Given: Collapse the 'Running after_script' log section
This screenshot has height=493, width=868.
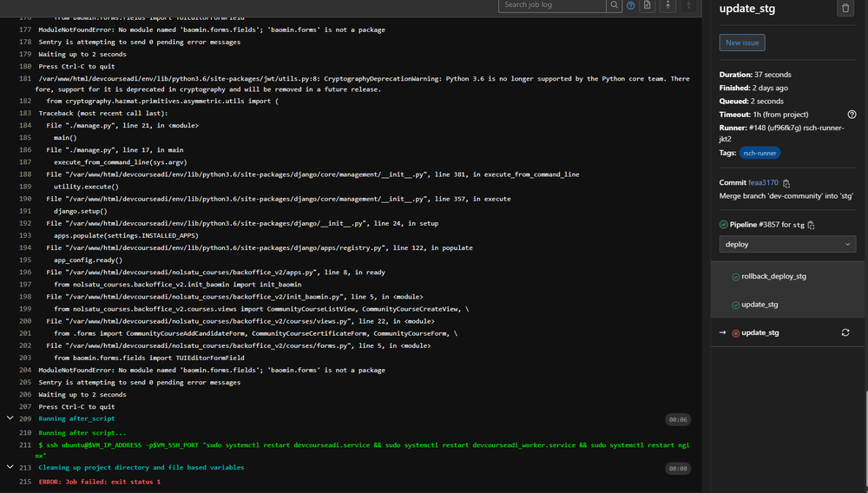Looking at the screenshot, I should pos(10,418).
